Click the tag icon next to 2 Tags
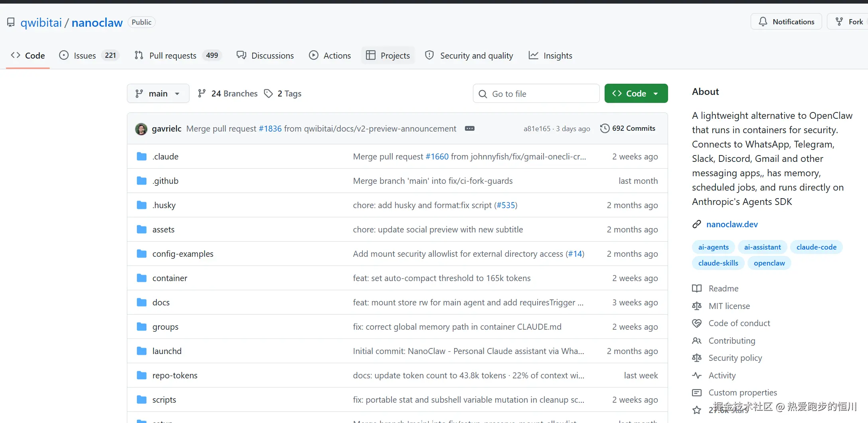 [269, 94]
